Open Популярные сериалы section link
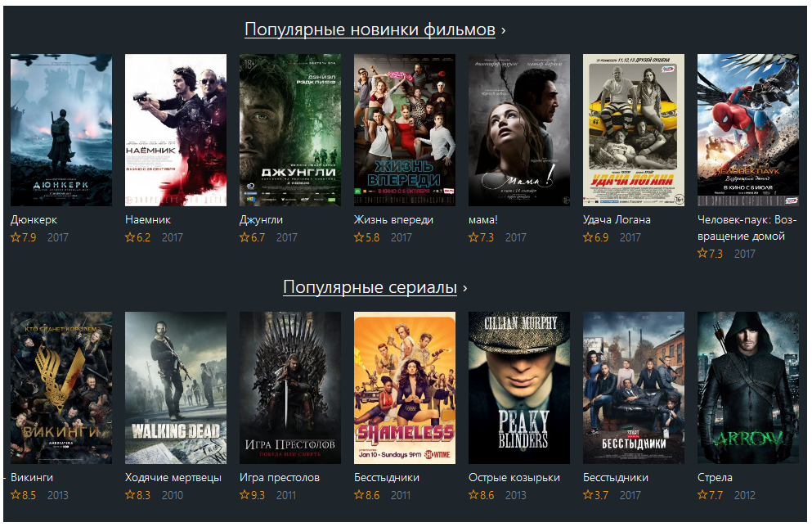Viewport: 812px width, 527px height. (x=370, y=287)
